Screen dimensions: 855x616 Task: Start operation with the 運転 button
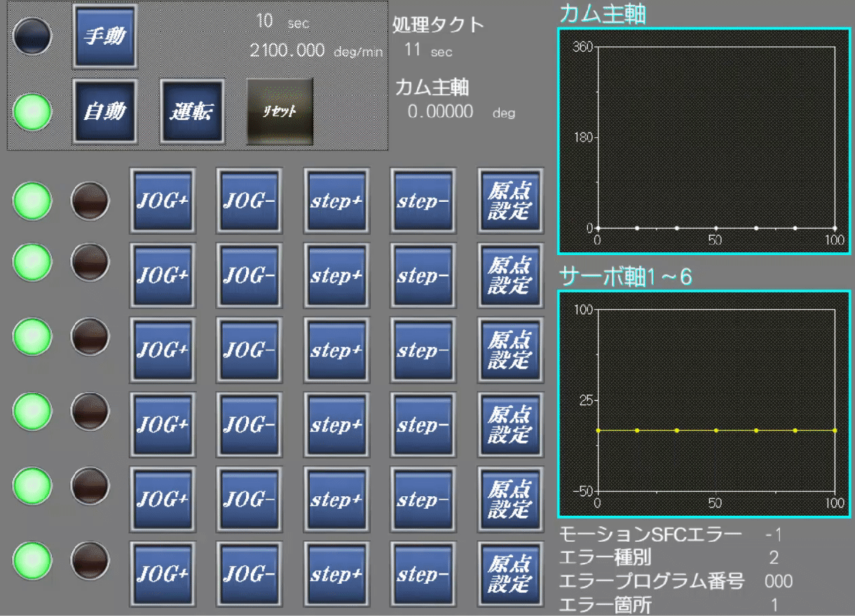[x=192, y=111]
